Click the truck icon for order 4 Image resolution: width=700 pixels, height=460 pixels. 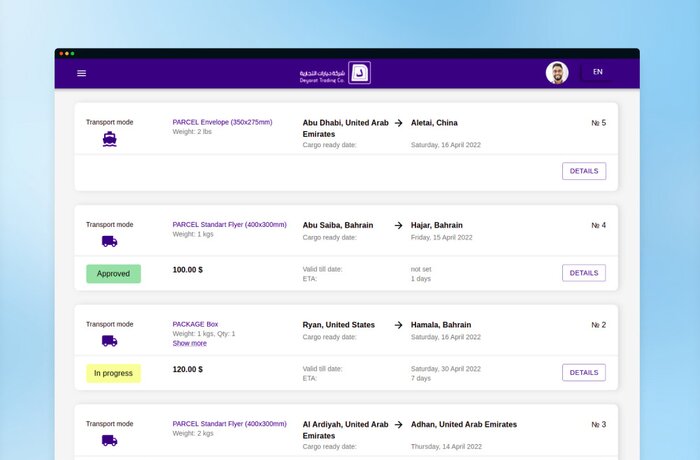tap(109, 241)
